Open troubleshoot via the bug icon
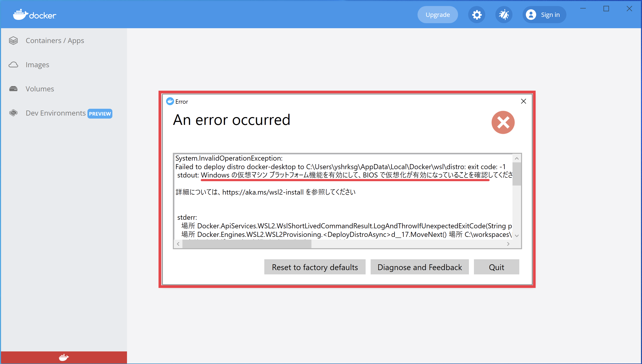The height and width of the screenshot is (364, 642). pos(504,15)
